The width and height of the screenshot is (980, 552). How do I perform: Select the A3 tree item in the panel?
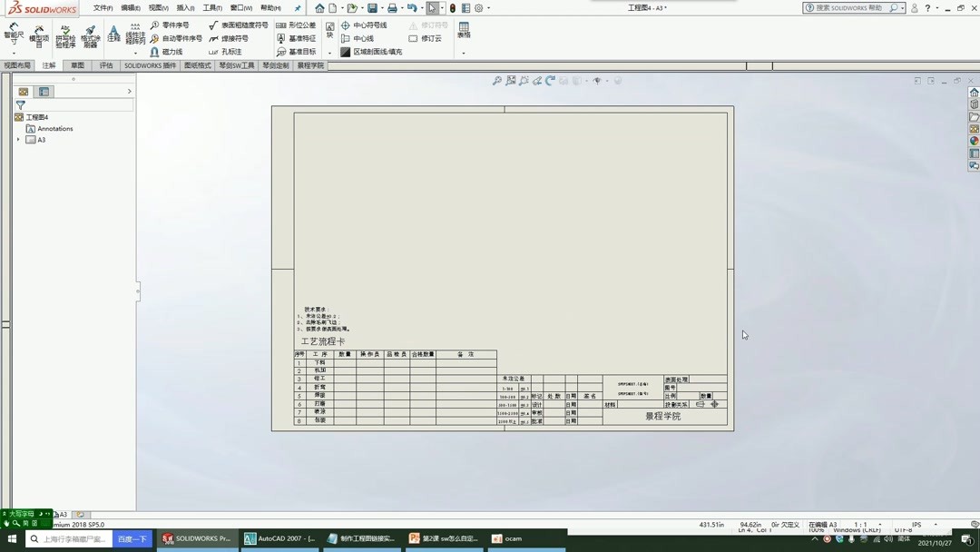pos(41,139)
